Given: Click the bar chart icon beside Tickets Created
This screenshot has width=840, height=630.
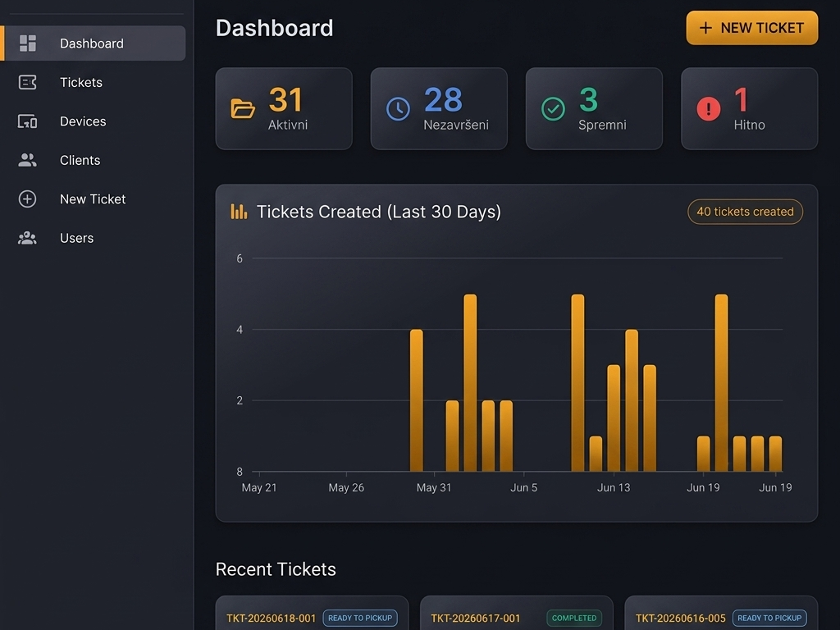Looking at the screenshot, I should click(239, 212).
